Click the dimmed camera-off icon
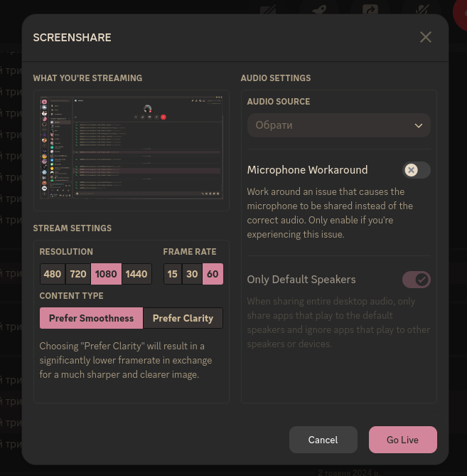 coord(269,9)
